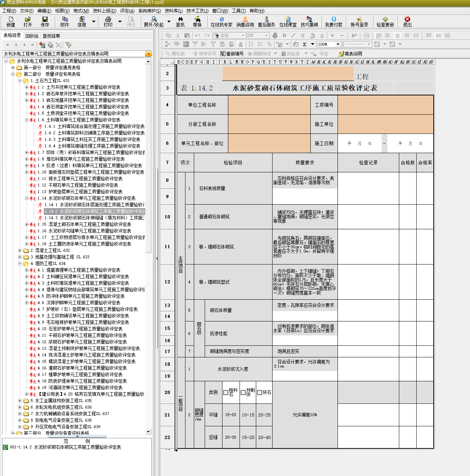Click the 随机数 button

tap(175, 54)
